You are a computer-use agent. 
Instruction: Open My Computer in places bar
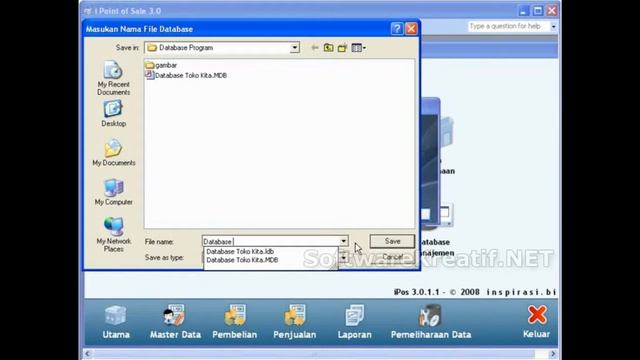pyautogui.click(x=113, y=192)
